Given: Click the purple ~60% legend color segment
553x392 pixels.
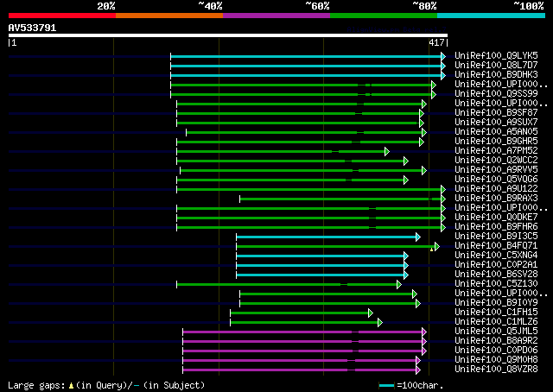Looking at the screenshot, I should 276,16.
